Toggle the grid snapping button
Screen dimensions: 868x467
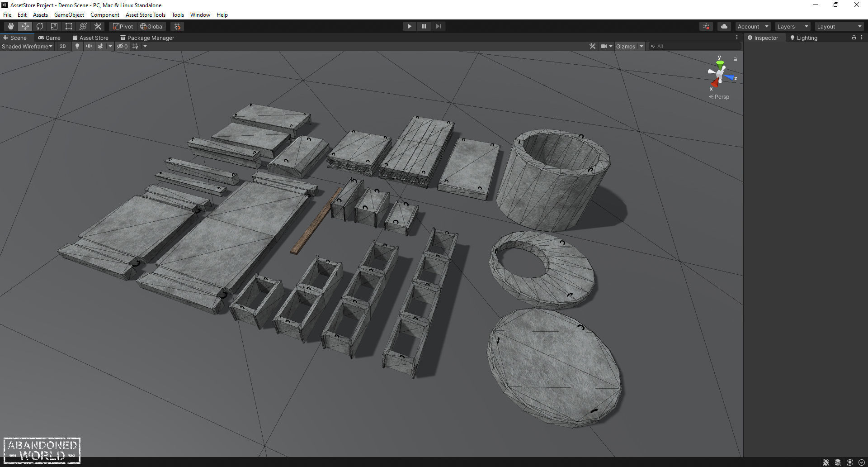pos(177,26)
